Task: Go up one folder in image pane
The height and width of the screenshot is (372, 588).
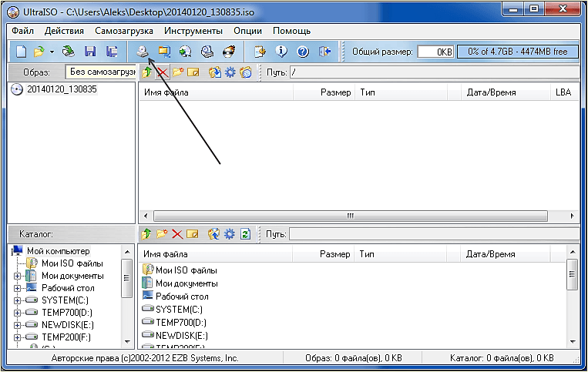Action: click(x=146, y=72)
